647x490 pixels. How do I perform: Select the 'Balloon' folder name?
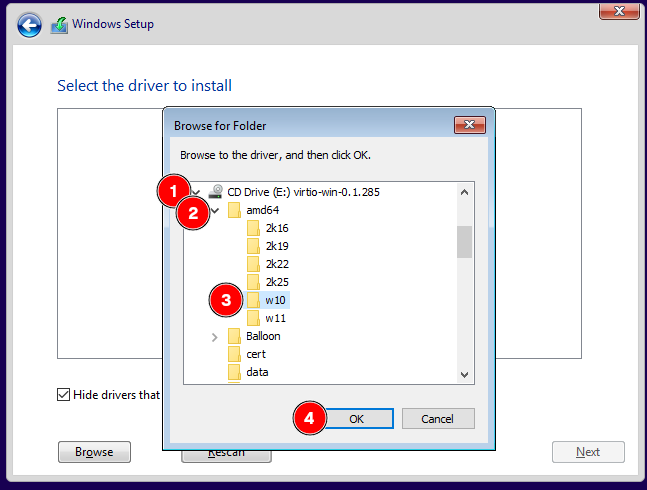[263, 336]
